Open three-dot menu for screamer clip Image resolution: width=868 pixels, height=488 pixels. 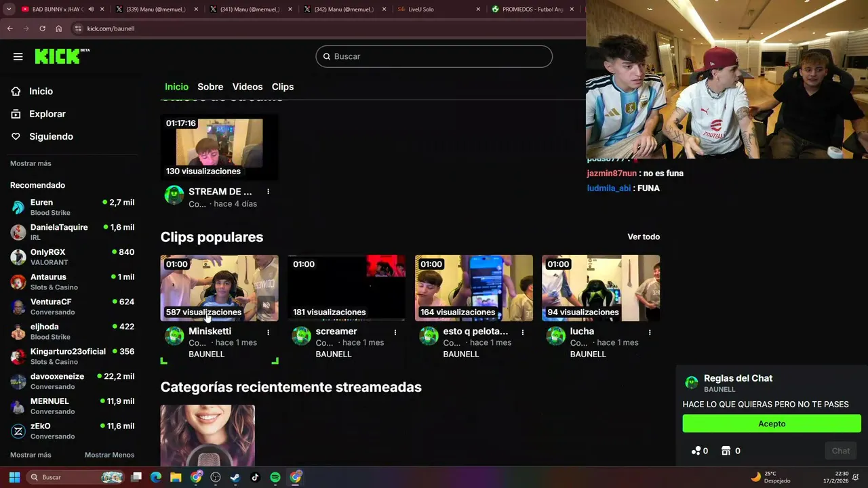(x=395, y=332)
